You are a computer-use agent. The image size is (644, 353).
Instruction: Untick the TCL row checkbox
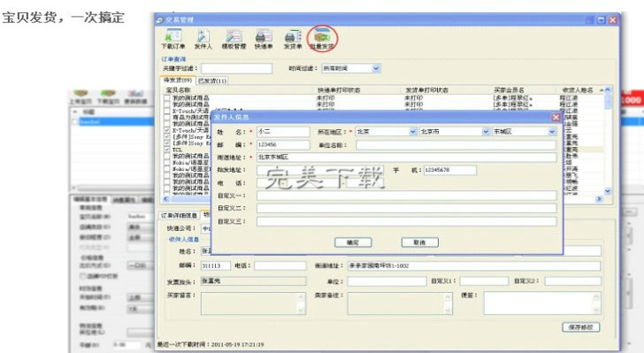coord(166,150)
